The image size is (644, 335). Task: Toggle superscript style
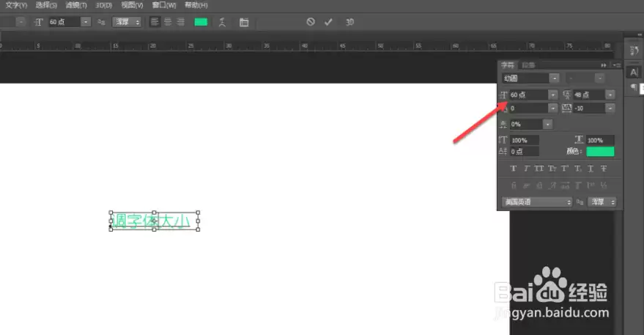point(565,169)
